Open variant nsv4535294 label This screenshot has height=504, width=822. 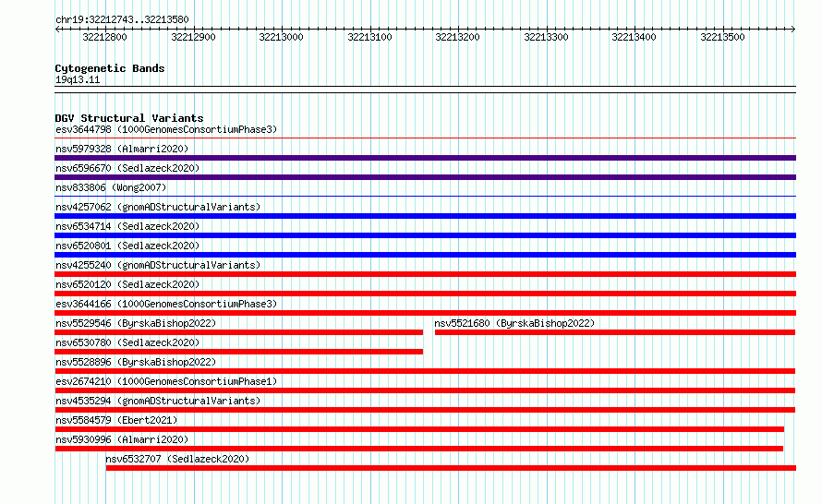click(158, 401)
